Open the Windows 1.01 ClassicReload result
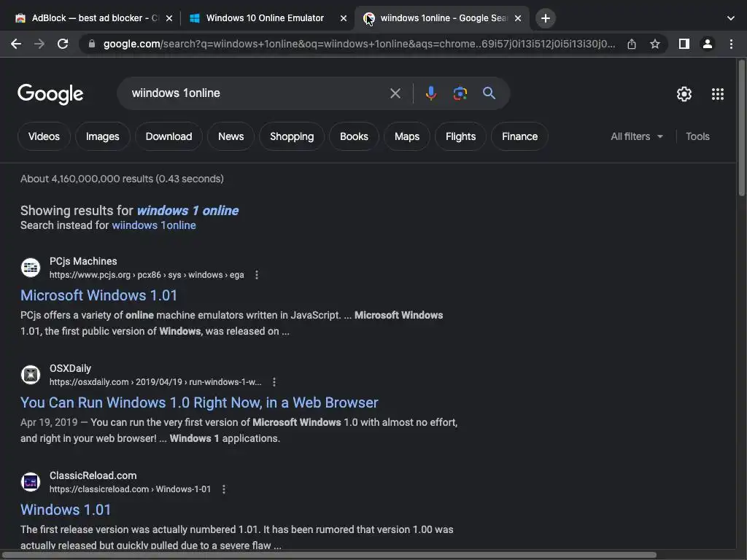The height and width of the screenshot is (560, 747). coord(66,510)
